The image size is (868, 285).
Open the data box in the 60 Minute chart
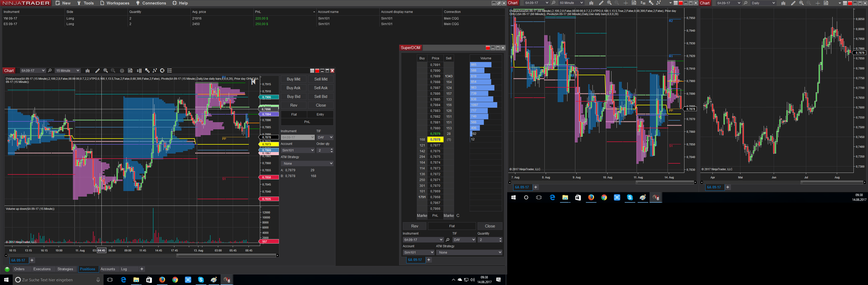tap(634, 3)
